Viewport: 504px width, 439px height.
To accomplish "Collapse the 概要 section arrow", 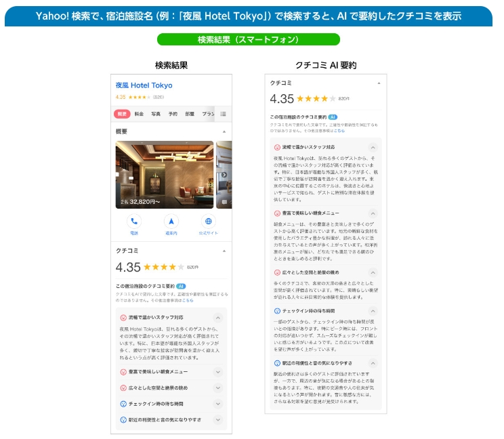I will point(224,131).
